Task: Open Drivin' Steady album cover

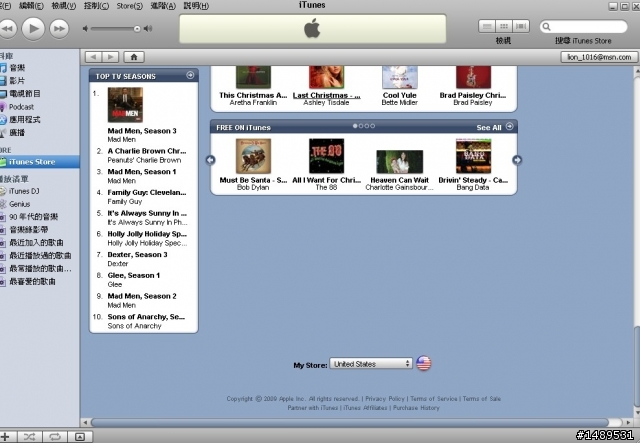Action: (473, 156)
